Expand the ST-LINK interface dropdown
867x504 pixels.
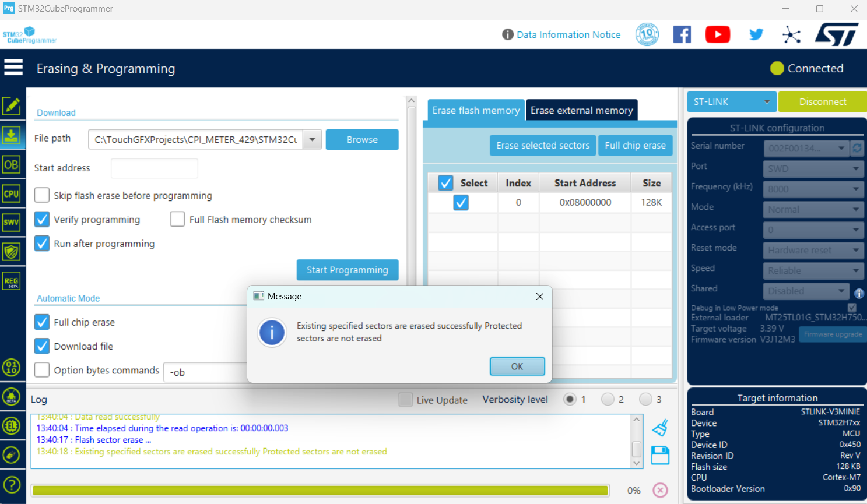[x=732, y=101]
